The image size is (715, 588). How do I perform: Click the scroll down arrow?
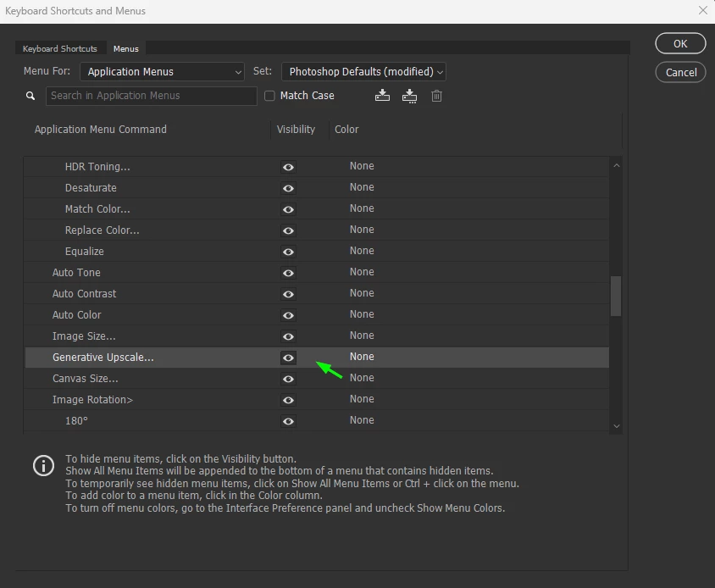[616, 426]
